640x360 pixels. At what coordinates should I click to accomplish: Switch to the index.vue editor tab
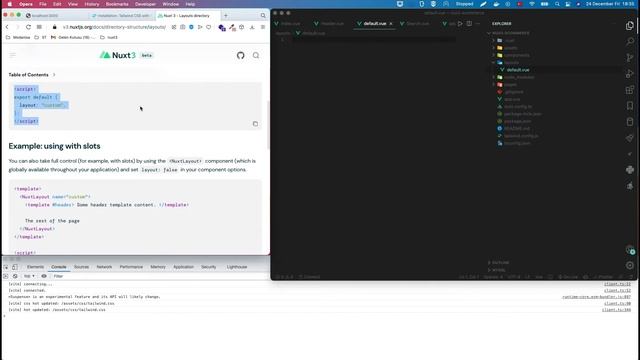click(290, 24)
